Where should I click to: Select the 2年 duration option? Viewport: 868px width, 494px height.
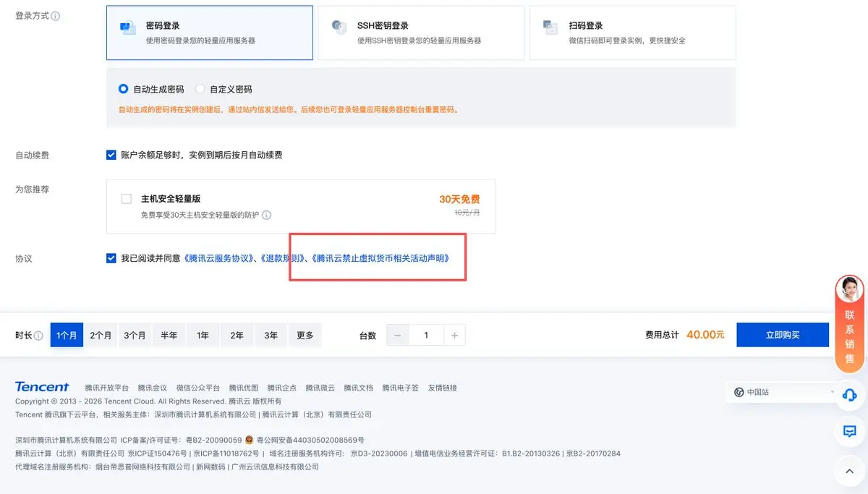coord(237,336)
